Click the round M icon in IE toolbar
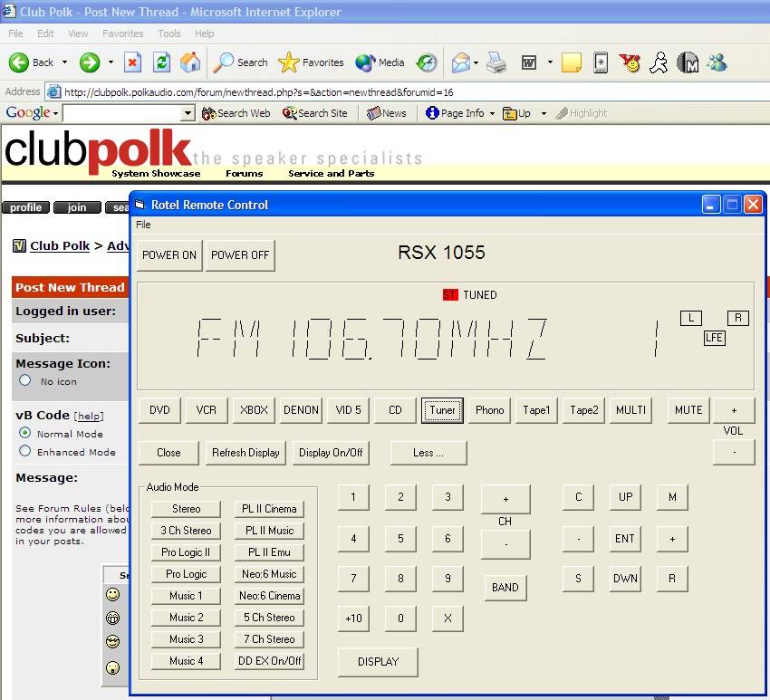Screen dimensions: 770x700 coord(688,62)
